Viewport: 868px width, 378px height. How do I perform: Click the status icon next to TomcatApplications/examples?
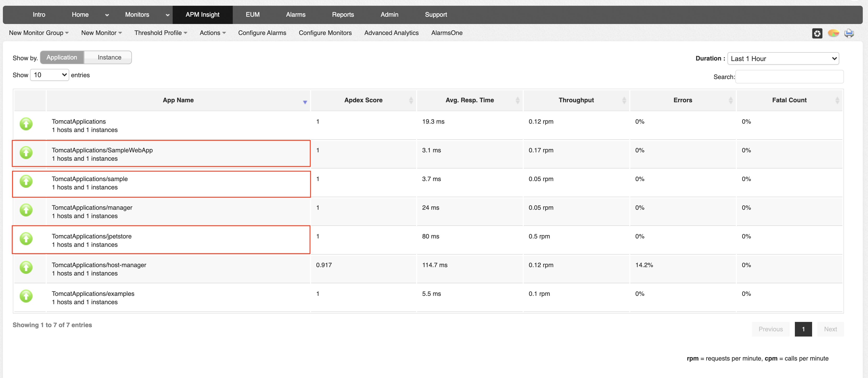pos(26,296)
